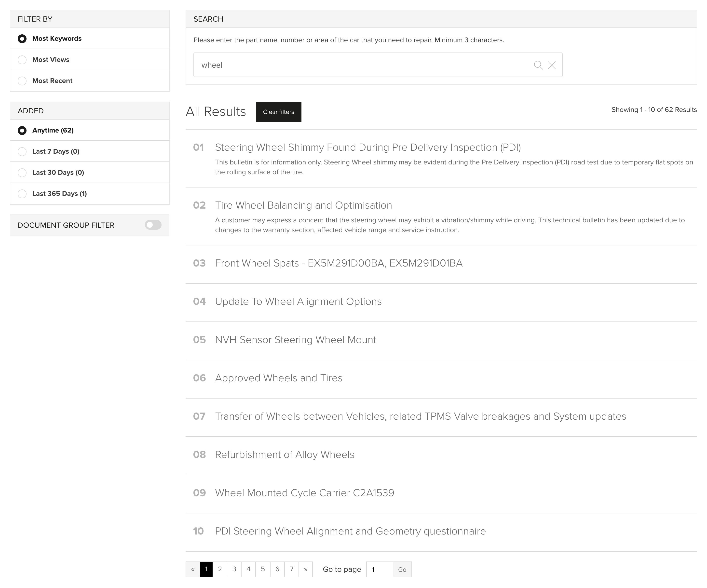Select Last 7 Days filter
The height and width of the screenshot is (588, 707).
coord(22,152)
